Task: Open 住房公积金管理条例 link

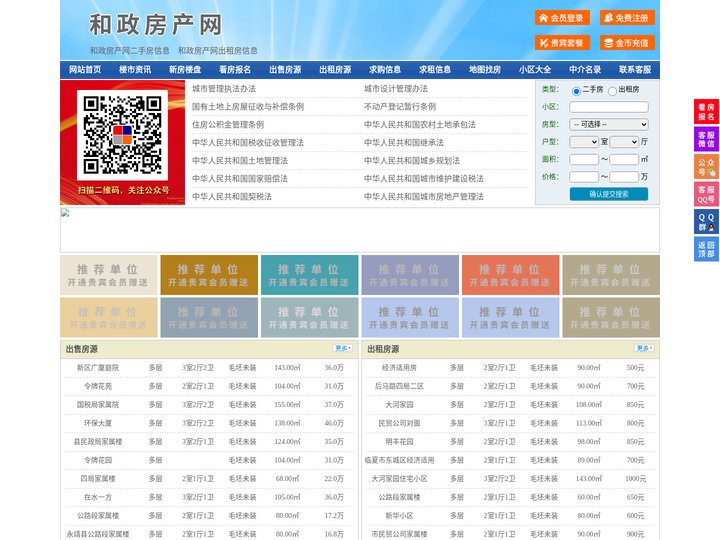Action: click(x=228, y=124)
